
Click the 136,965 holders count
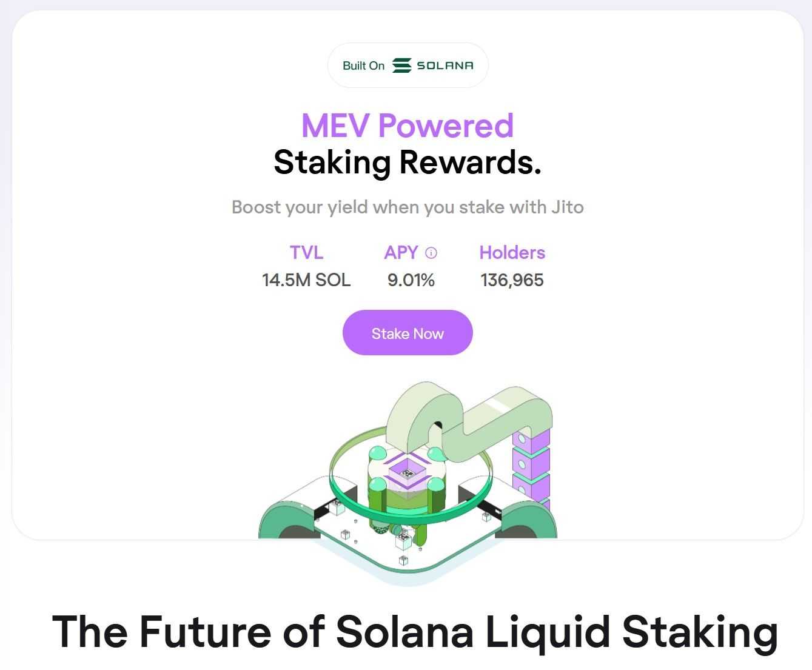[x=512, y=280]
